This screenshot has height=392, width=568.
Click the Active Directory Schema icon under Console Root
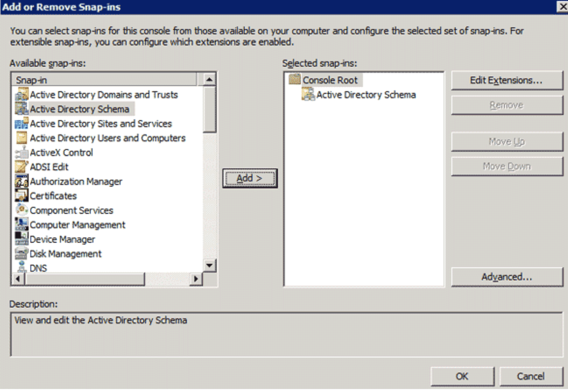tap(308, 94)
